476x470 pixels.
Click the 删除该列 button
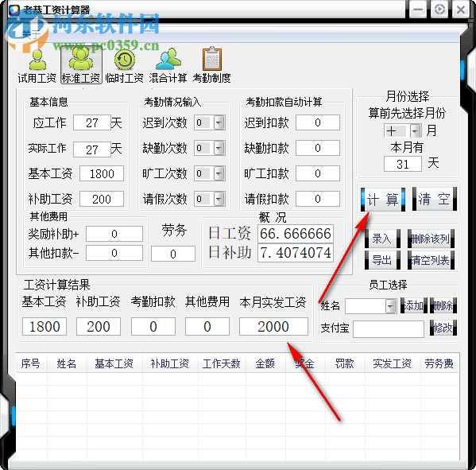[x=431, y=239]
